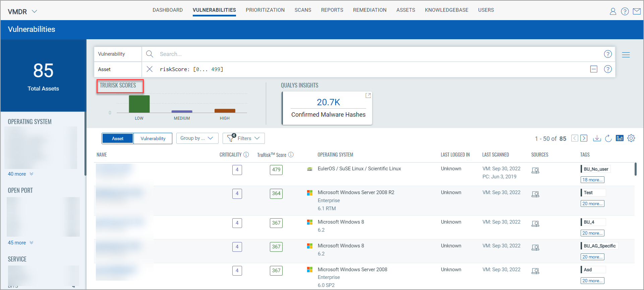Click the orange HIGH TruRisk bar

pyautogui.click(x=225, y=111)
